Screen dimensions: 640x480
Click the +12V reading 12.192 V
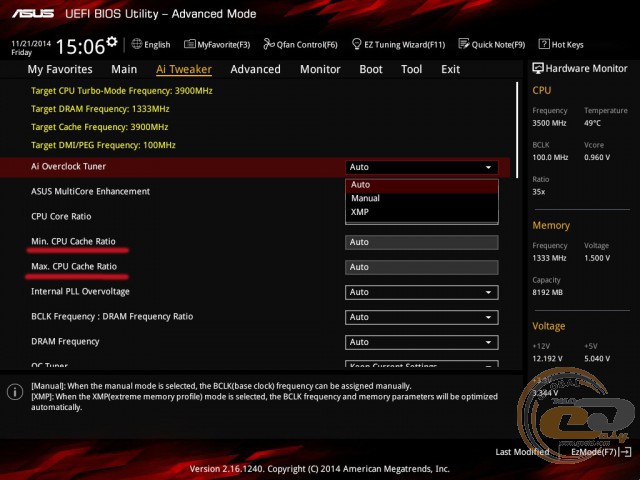547,359
